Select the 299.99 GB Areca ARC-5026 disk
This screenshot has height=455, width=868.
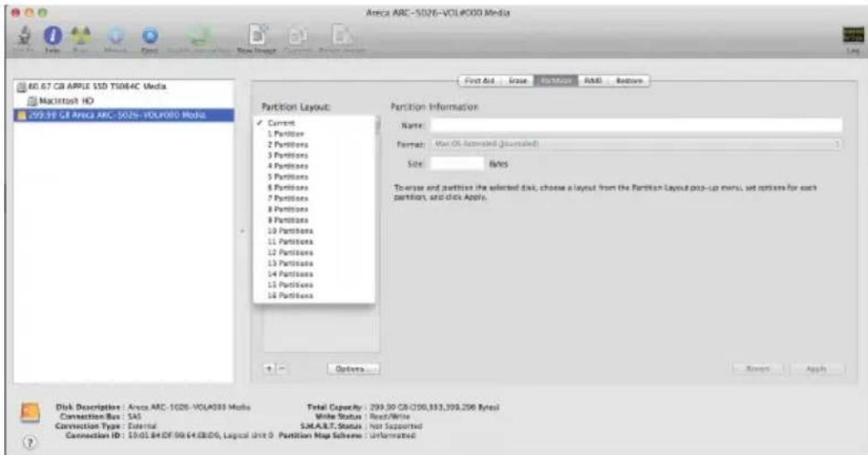pos(124,115)
